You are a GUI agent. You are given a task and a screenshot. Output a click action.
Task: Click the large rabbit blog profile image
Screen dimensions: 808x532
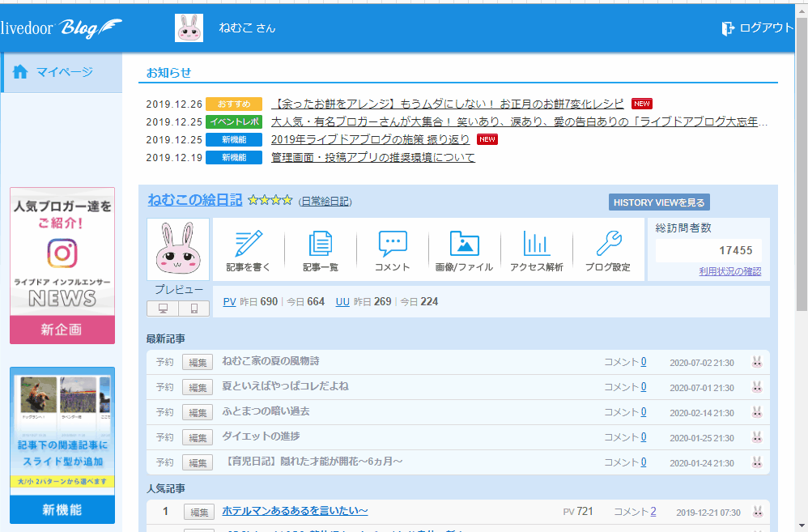pos(178,249)
